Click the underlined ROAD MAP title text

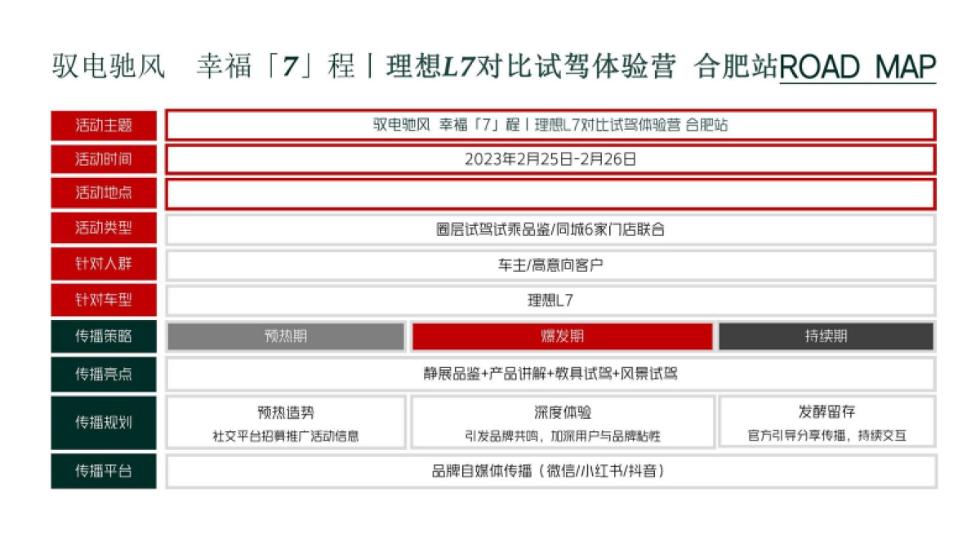point(857,65)
